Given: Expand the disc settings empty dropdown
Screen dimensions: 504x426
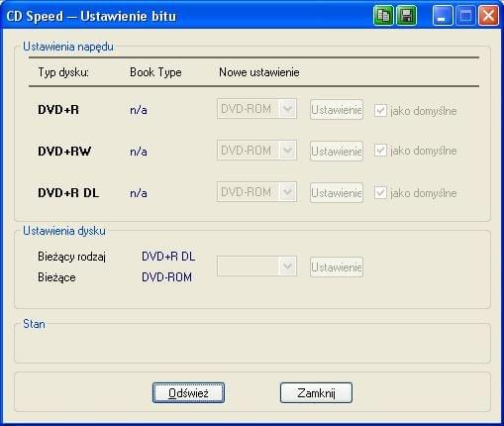Looking at the screenshot, I should point(256,266).
